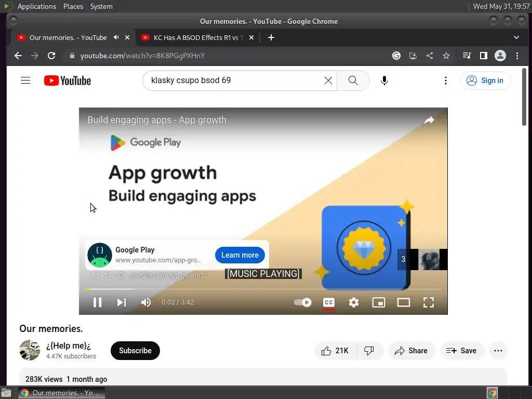This screenshot has width=532, height=399.
Task: Skip to the next video
Action: (x=122, y=302)
